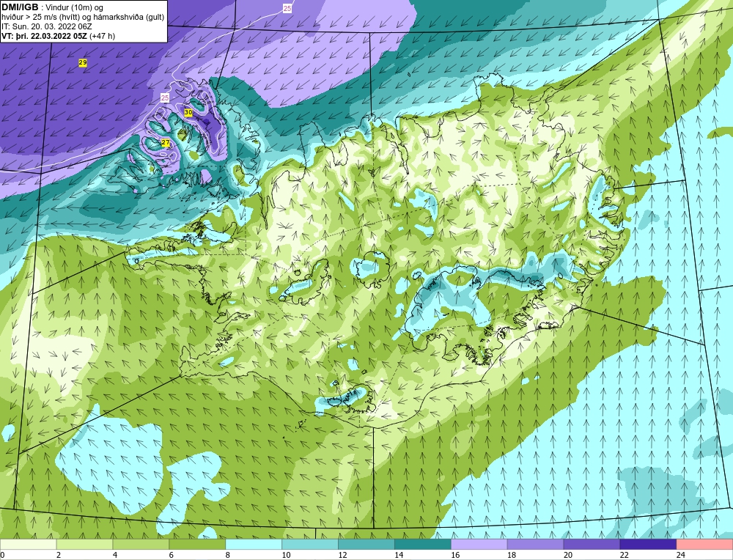Select the 18–20 m/s violet legend swatch
The height and width of the screenshot is (560, 733).
click(535, 545)
